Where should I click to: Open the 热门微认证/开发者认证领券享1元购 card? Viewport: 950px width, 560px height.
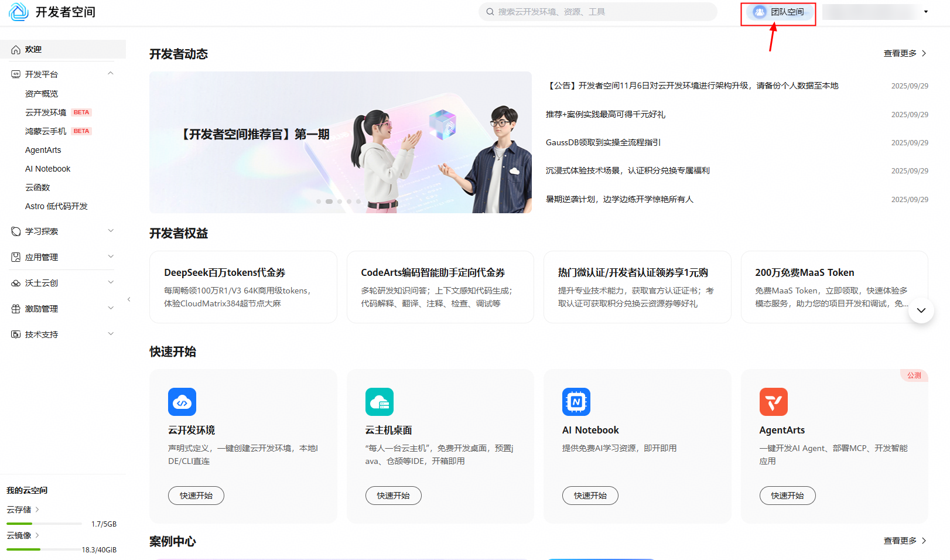point(637,287)
